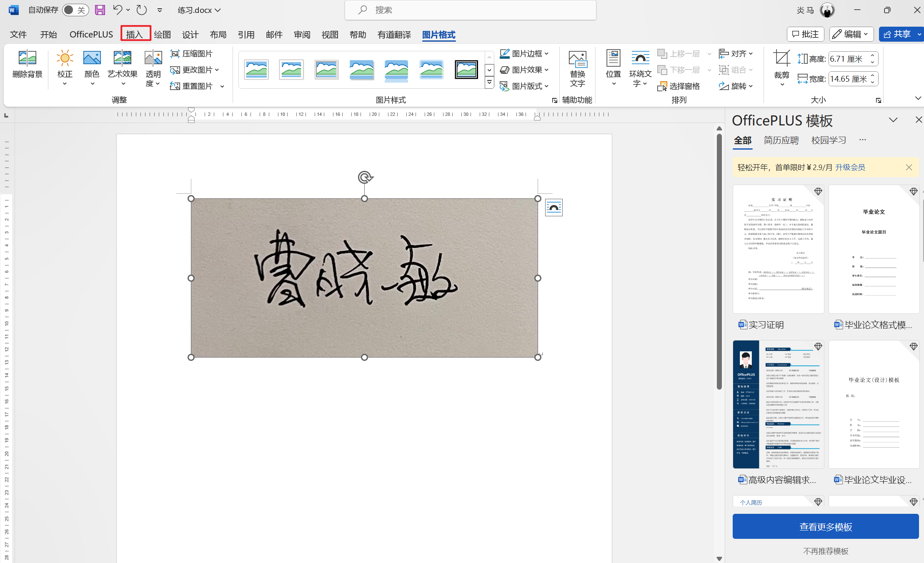Click the 升级会员 link
The image size is (924, 563).
point(850,168)
